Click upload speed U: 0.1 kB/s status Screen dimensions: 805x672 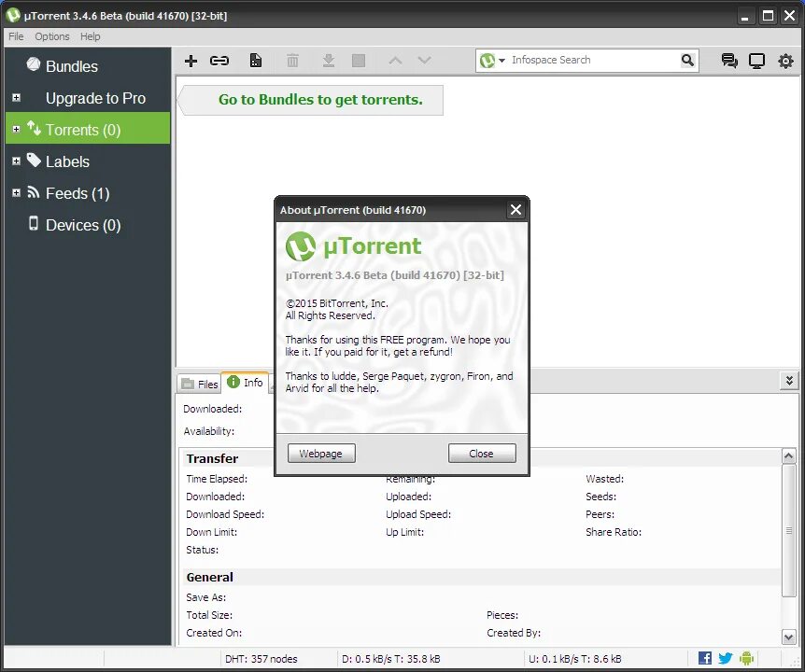[x=575, y=659]
